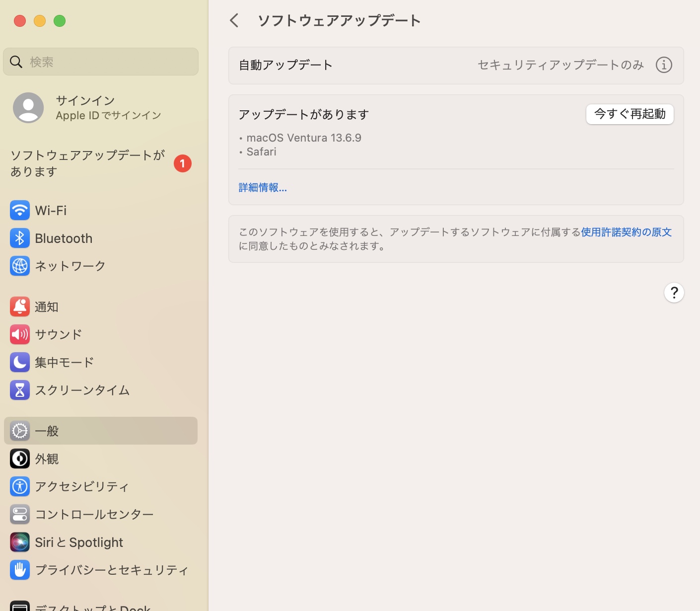Open Wi-Fi settings icon in sidebar
This screenshot has width=700, height=611.
20,211
